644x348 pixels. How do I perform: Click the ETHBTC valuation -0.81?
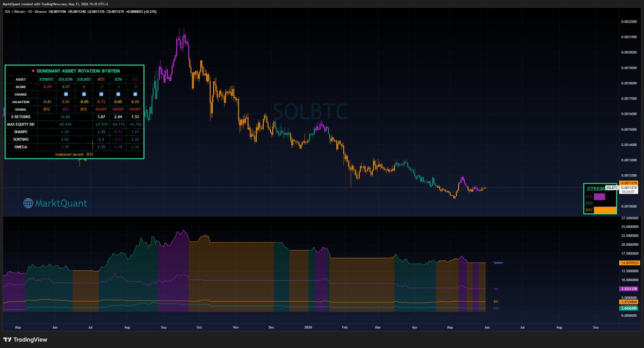click(47, 102)
